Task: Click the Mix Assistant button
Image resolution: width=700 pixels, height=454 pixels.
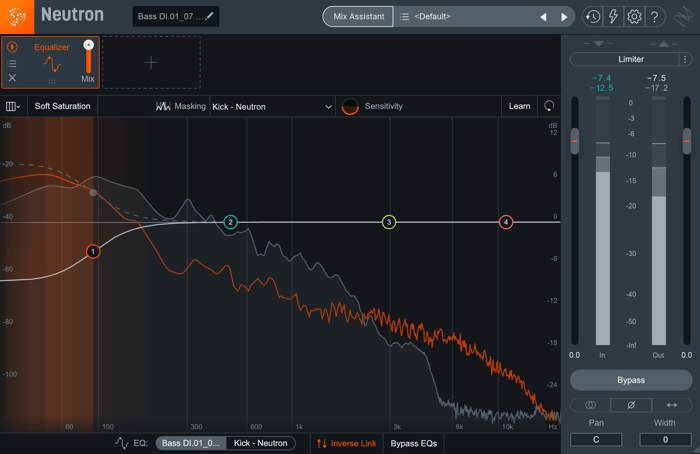Action: 358,17
